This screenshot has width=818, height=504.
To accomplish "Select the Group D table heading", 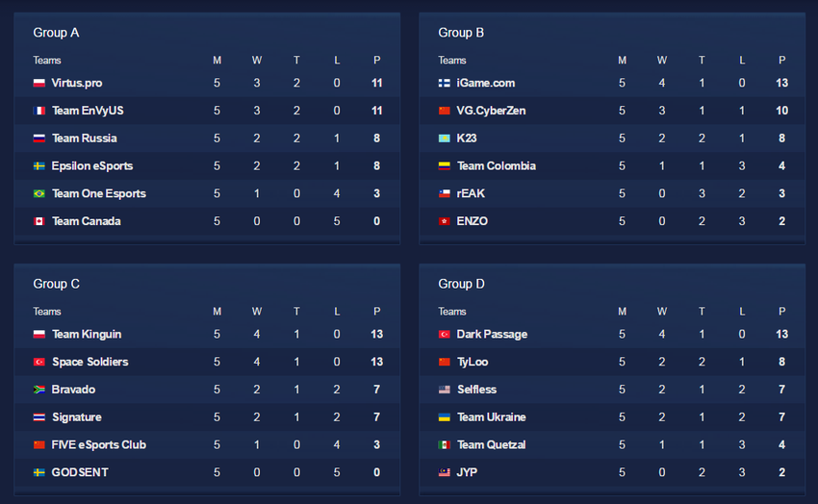I will pos(462,284).
